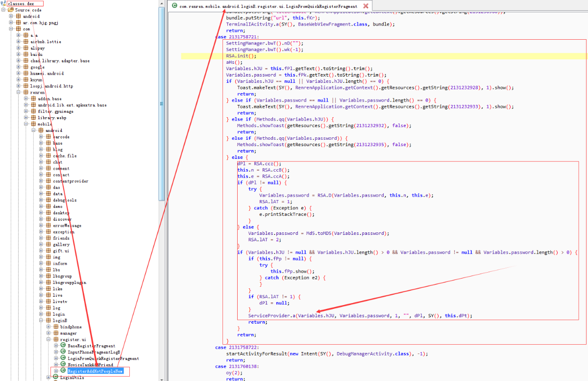Click the classes.dex file icon

[x=4, y=3]
